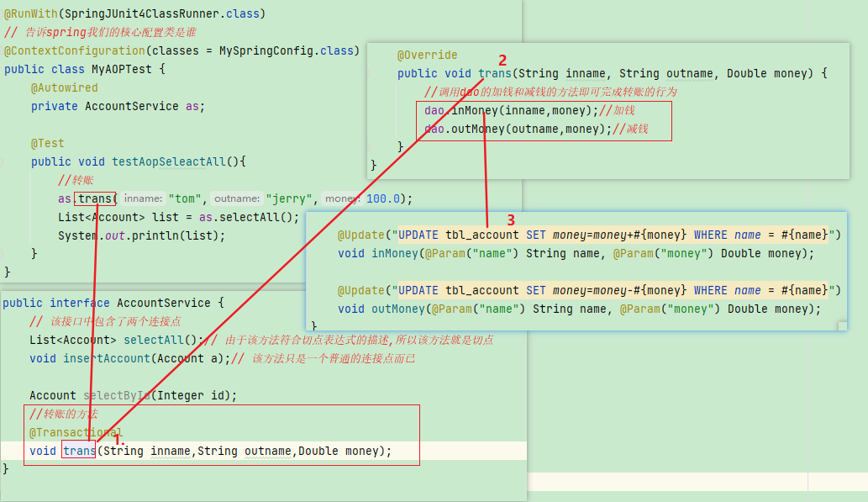Select trans in the @Override method signature
The width and height of the screenshot is (868, 502).
point(495,74)
